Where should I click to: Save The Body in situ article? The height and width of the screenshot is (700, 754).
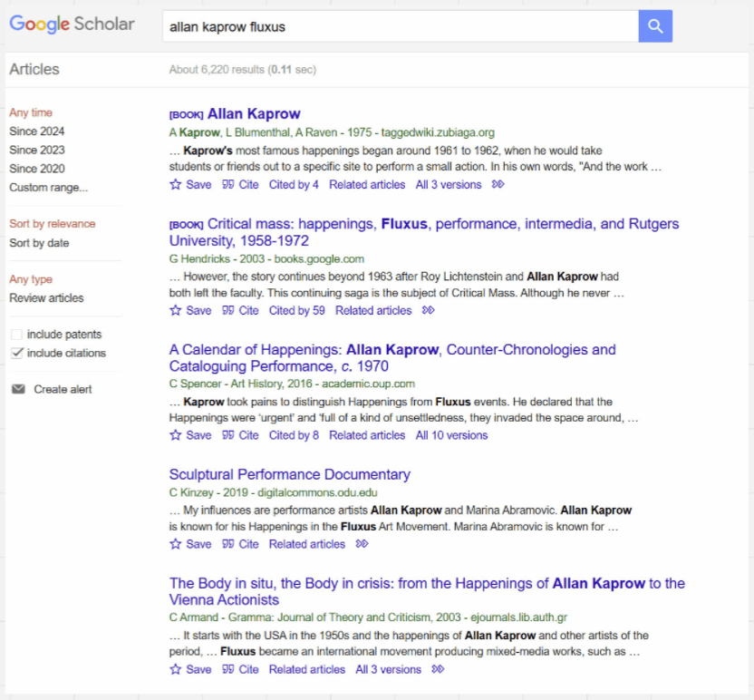190,670
